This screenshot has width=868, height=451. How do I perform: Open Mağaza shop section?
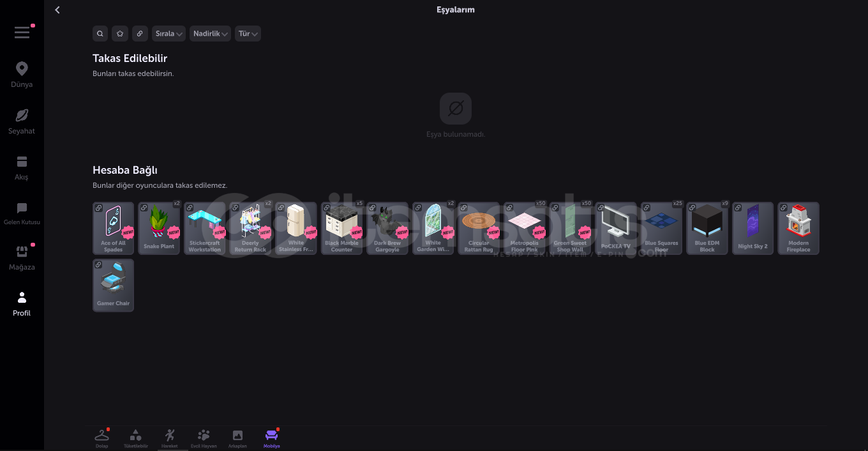(x=22, y=257)
